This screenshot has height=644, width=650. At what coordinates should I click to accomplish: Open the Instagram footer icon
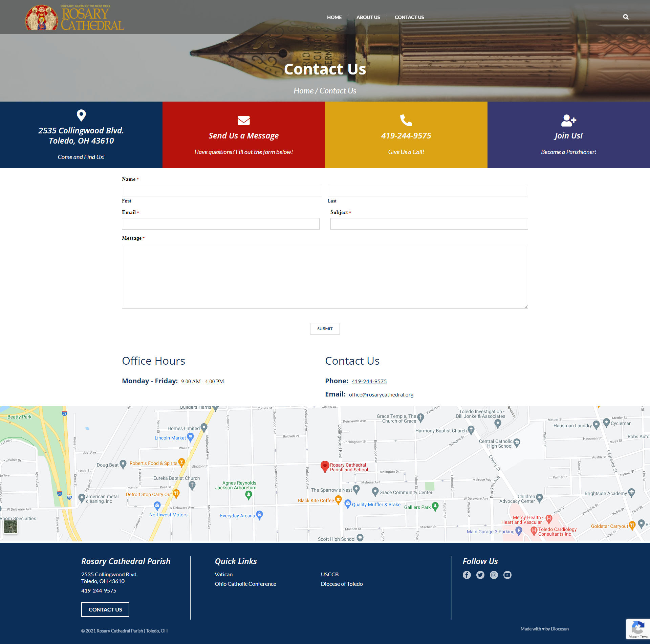(494, 575)
